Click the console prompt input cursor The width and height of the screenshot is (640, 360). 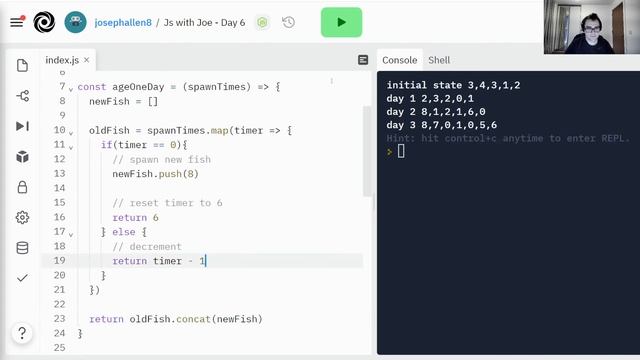click(401, 151)
